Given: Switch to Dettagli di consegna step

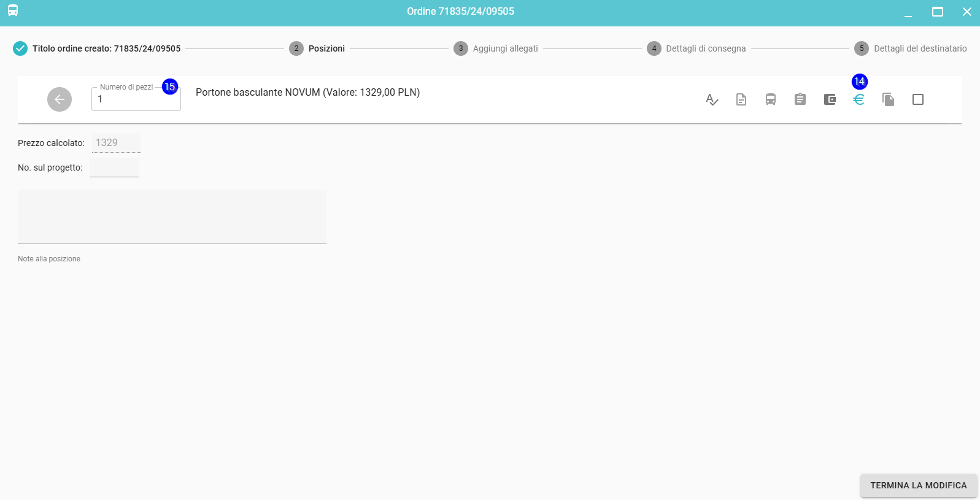Looking at the screenshot, I should coord(696,48).
